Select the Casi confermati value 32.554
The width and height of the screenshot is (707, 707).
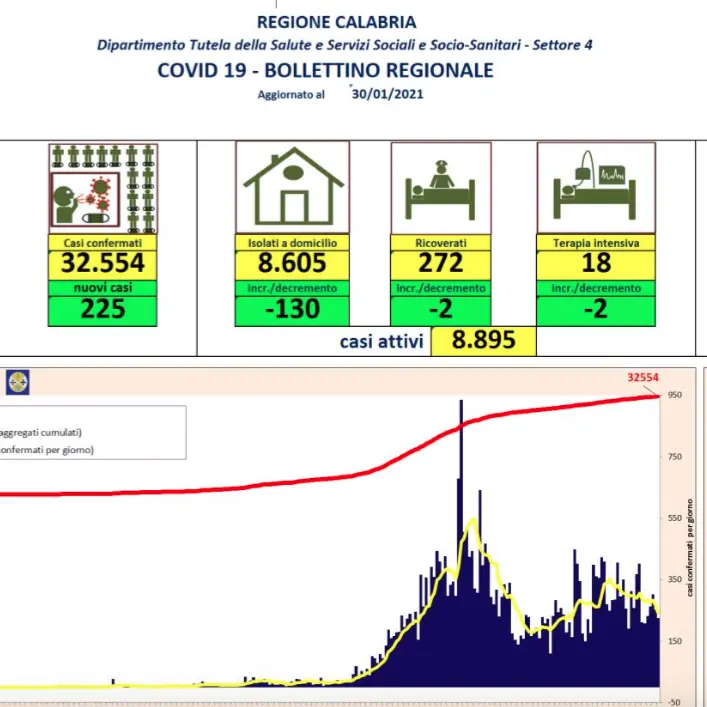point(103,263)
